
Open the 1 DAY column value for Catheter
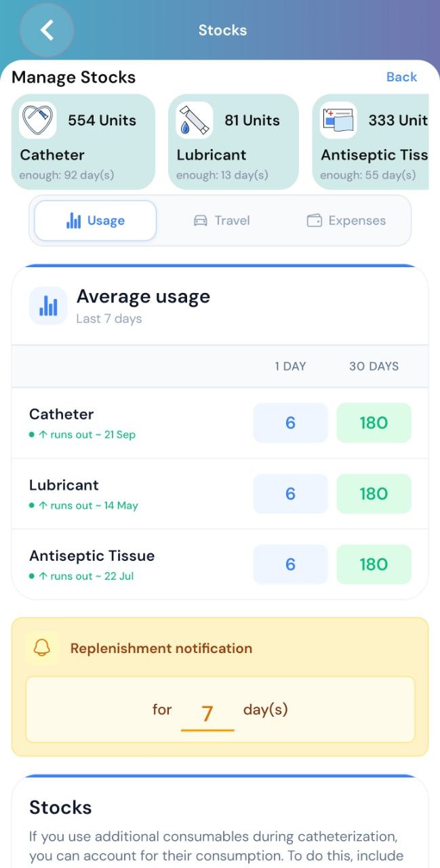(290, 422)
